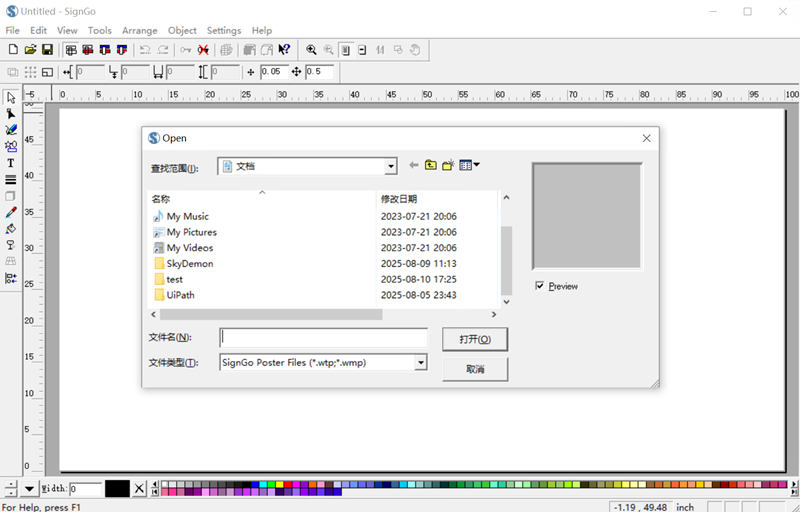Image resolution: width=800 pixels, height=512 pixels.
Task: Click the line Width input field
Action: point(85,489)
